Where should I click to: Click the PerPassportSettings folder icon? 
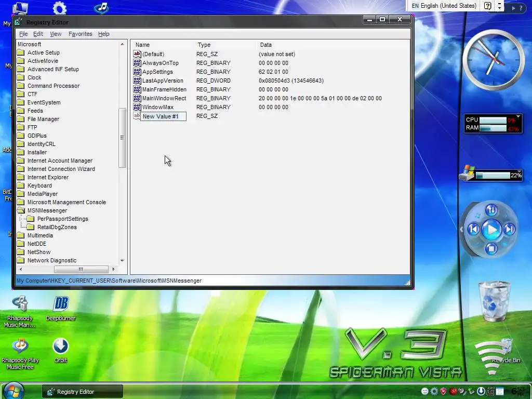pyautogui.click(x=31, y=219)
